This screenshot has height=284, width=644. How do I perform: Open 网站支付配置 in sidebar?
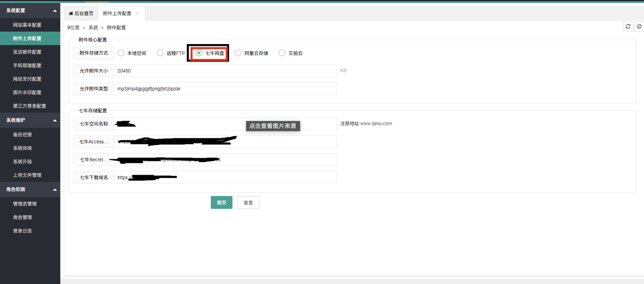pyautogui.click(x=30, y=79)
